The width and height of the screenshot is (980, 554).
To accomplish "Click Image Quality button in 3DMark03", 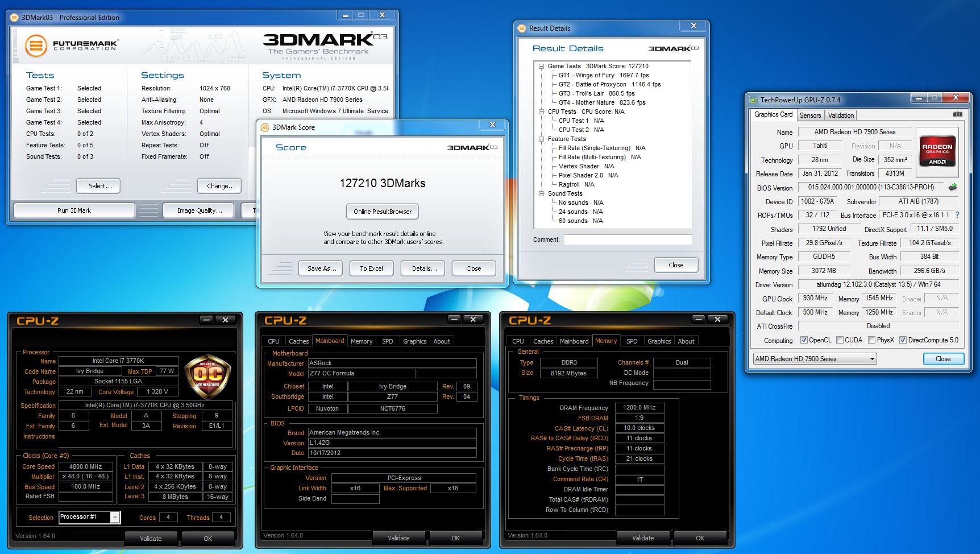I will pyautogui.click(x=200, y=210).
